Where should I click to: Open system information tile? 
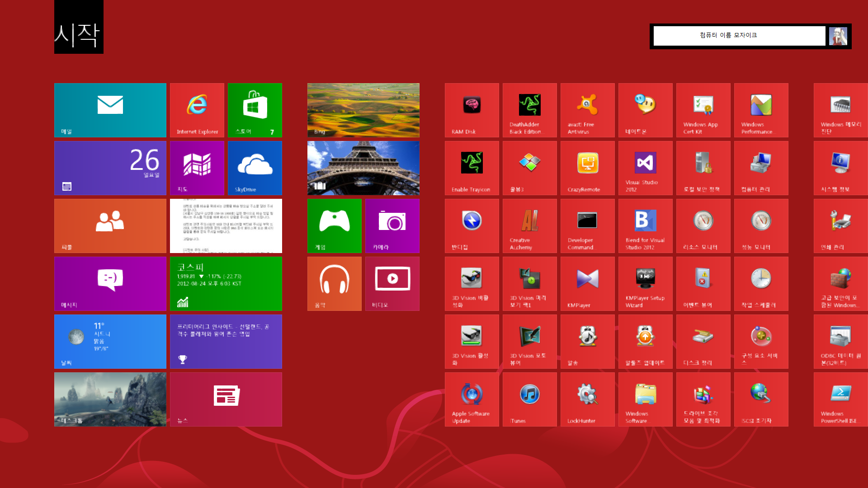coord(841,168)
